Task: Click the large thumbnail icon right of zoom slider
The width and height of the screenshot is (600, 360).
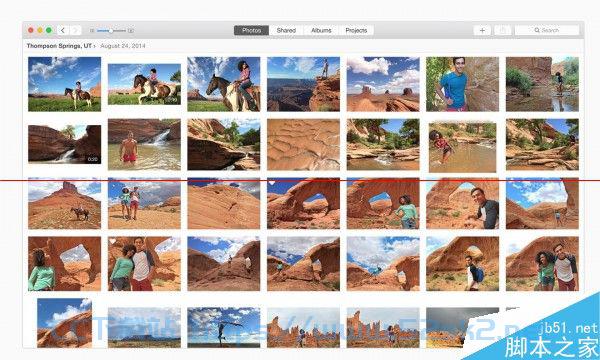Action: (x=131, y=31)
